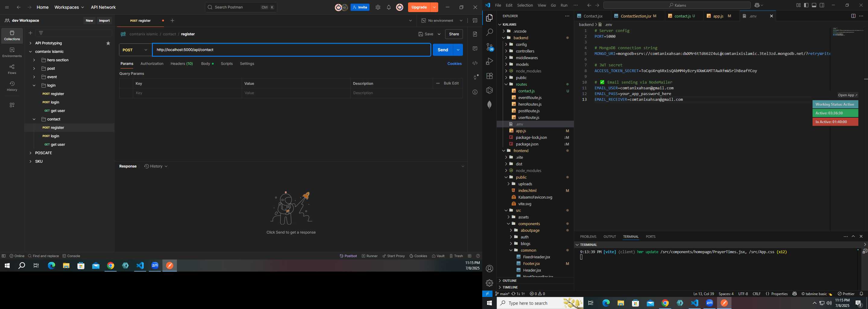Open VS Code Extensions view

[x=489, y=76]
